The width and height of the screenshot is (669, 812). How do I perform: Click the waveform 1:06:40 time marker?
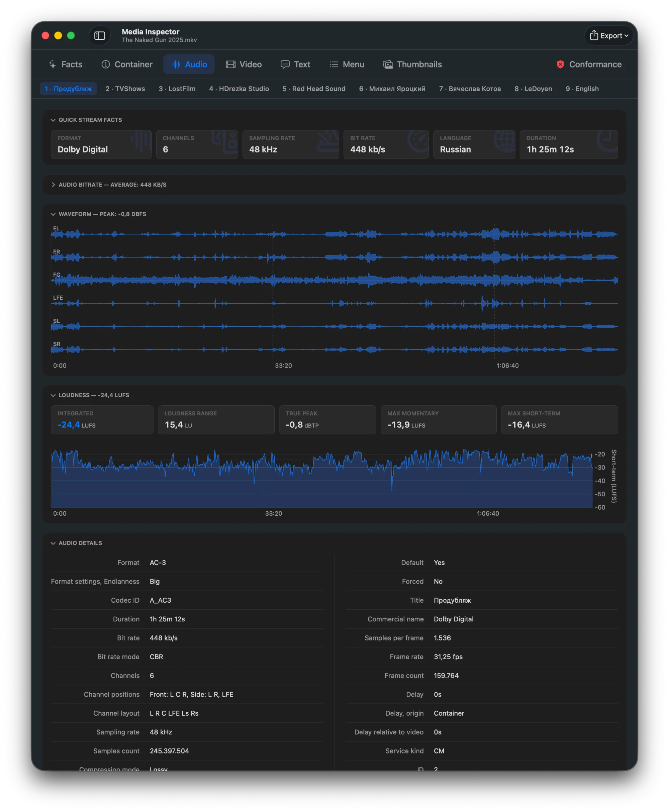click(x=507, y=365)
